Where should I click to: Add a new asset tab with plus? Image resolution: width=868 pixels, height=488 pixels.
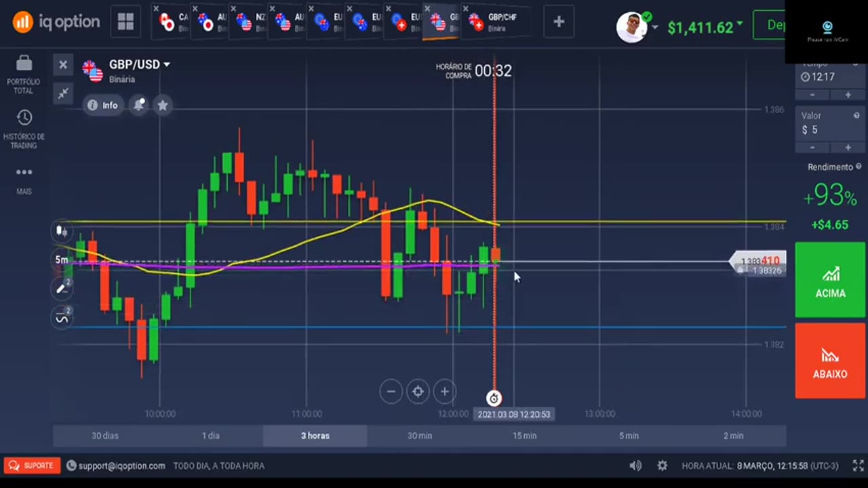pyautogui.click(x=559, y=22)
